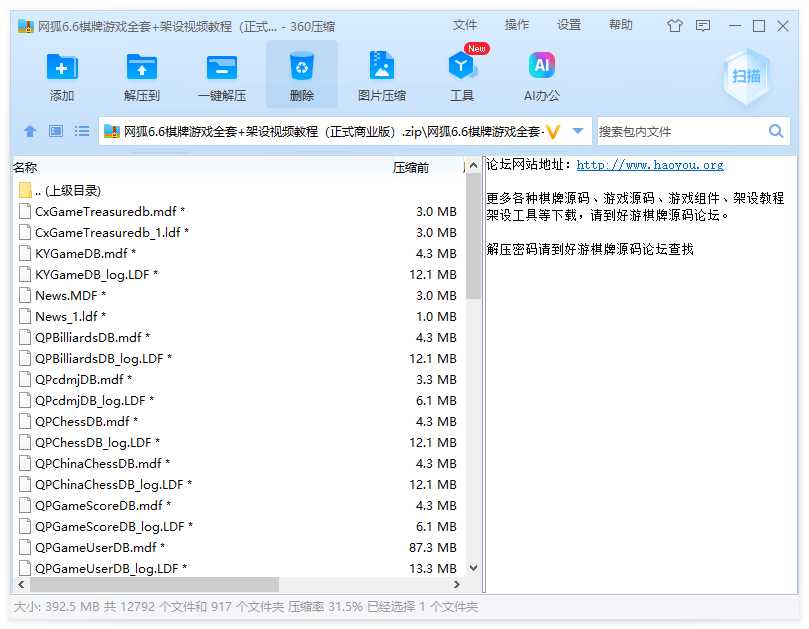Click the folder icon of 上级目录
Viewport: 809px width, 629px height.
point(25,190)
